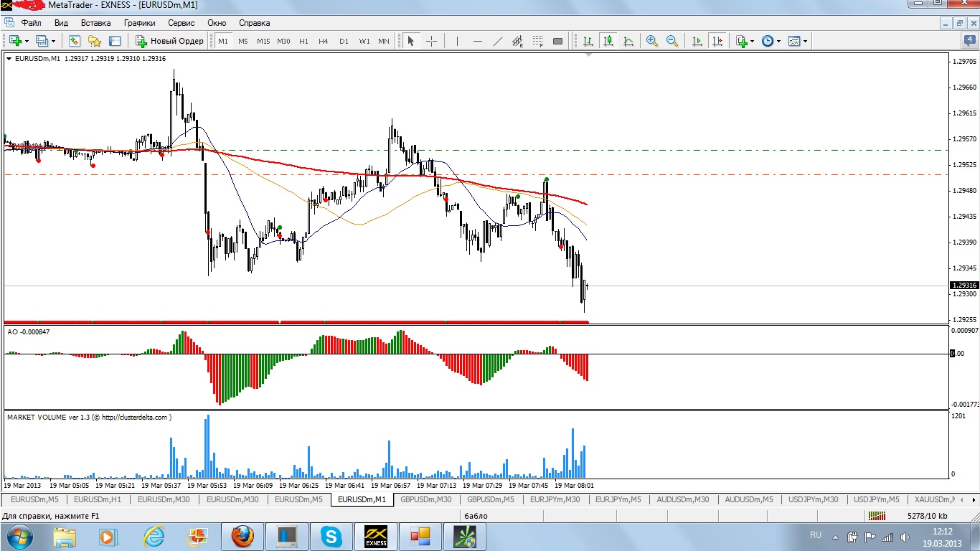Select the horizontal line drawing tool
The width and height of the screenshot is (980, 551).
[x=477, y=41]
